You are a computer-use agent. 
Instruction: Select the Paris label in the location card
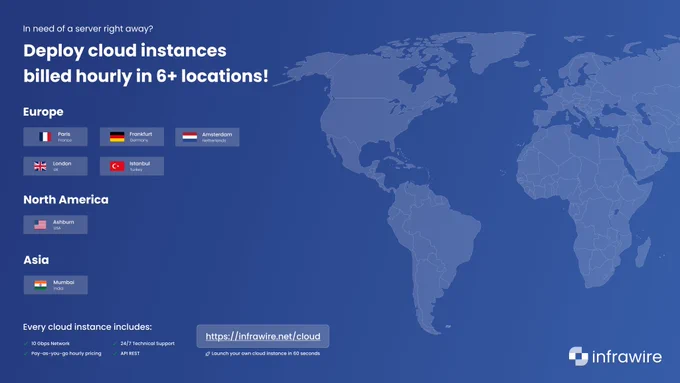point(64,134)
